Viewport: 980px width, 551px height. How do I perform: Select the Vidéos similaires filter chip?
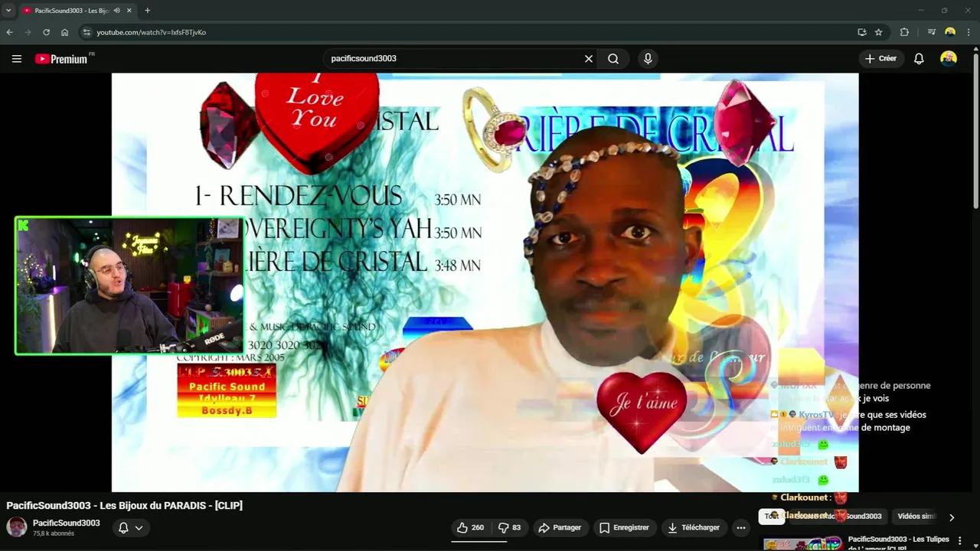click(916, 517)
